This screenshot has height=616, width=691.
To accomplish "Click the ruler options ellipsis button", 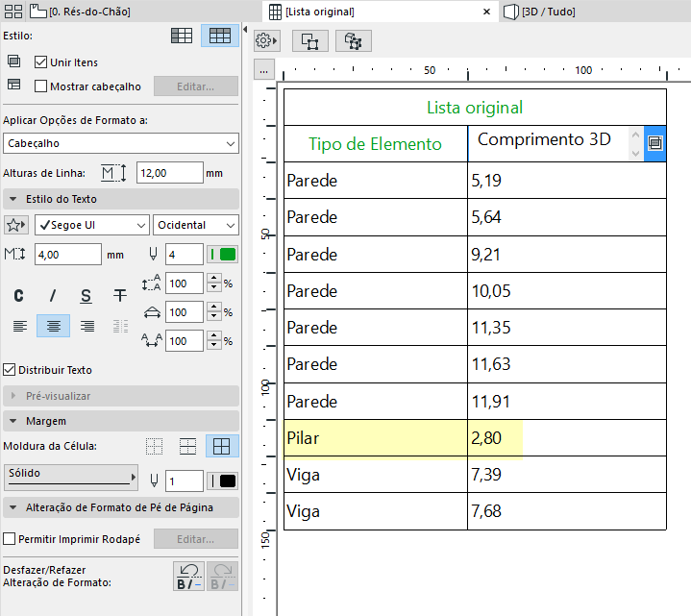I will pyautogui.click(x=264, y=69).
